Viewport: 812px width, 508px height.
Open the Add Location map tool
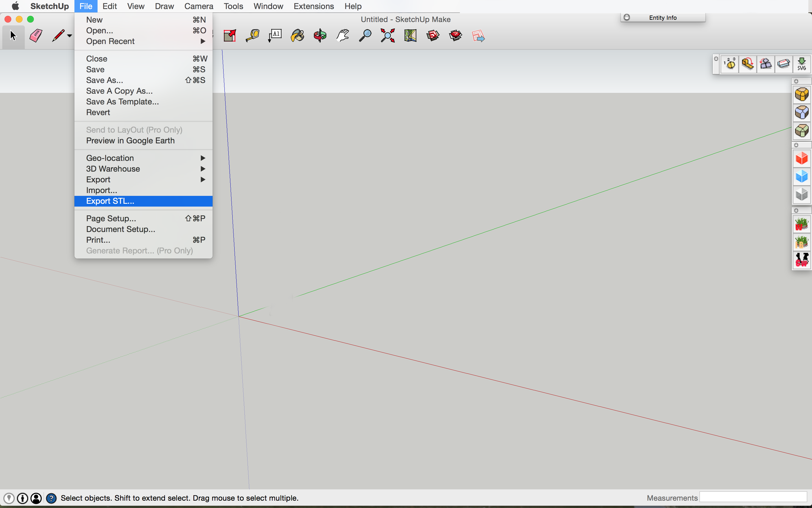[410, 36]
